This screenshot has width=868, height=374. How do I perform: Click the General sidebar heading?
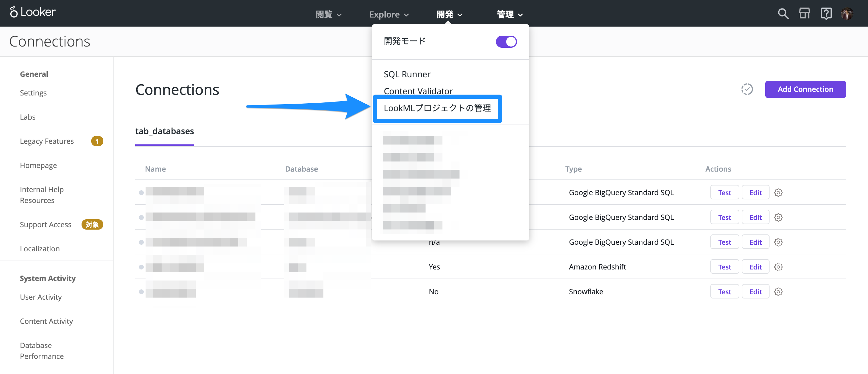34,74
